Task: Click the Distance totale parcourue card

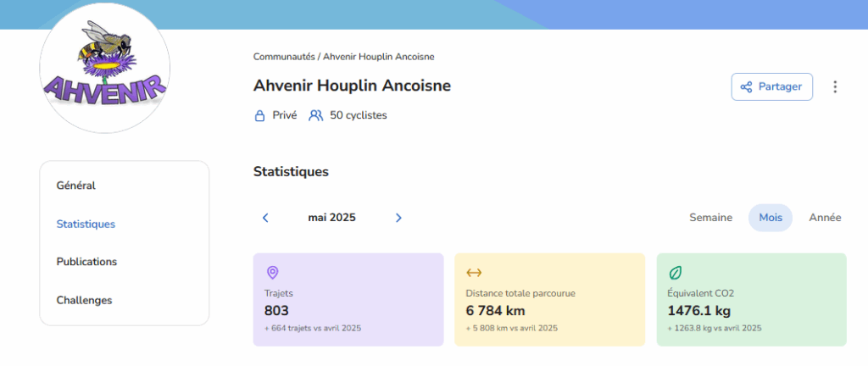Action: click(x=549, y=300)
